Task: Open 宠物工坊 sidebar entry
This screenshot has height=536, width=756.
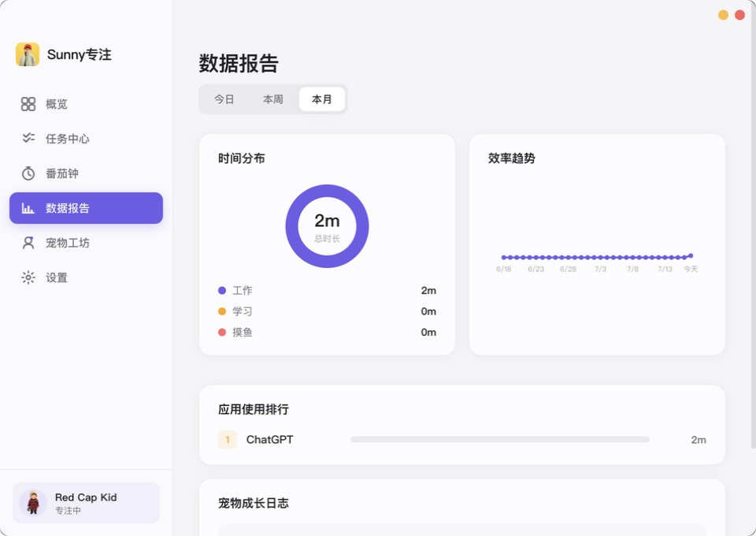Action: pos(87,243)
